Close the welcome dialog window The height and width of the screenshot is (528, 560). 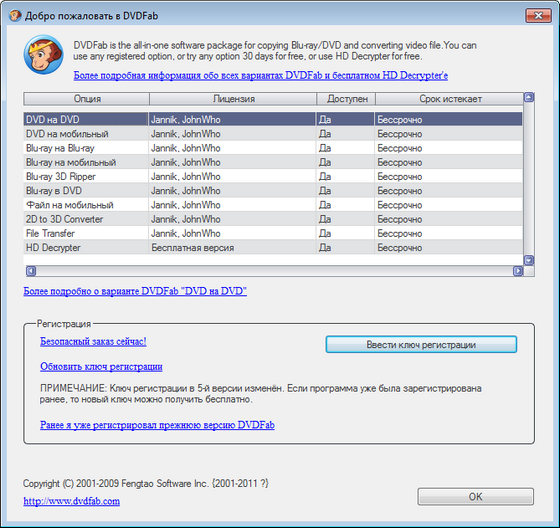point(538,16)
